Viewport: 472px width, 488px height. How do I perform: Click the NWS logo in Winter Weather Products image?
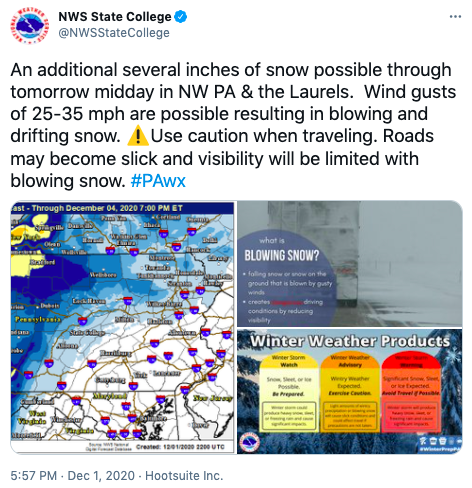[251, 442]
